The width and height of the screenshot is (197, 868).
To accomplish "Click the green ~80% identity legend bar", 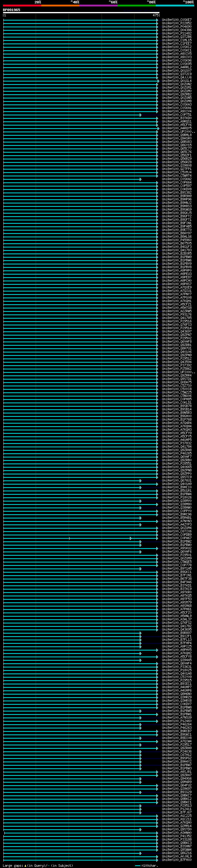I will click(137, 6).
